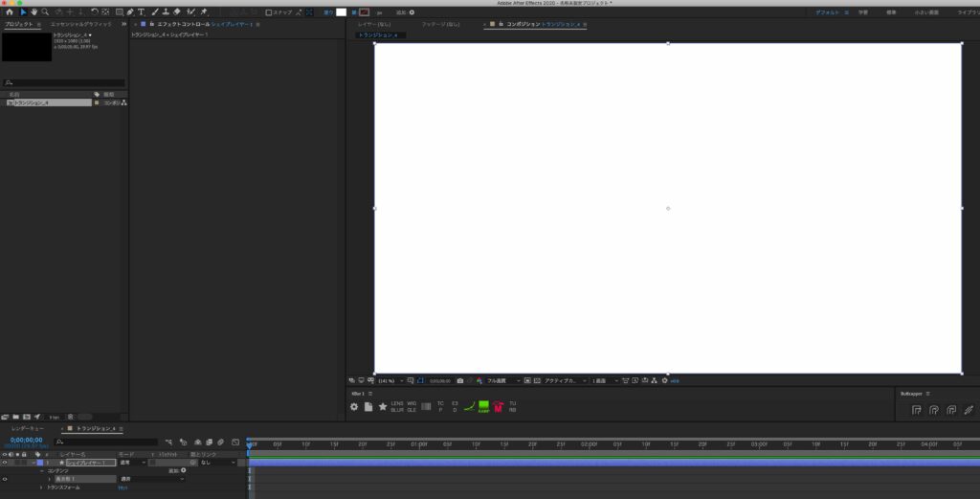
Task: Expand the トランスフォーム property group
Action: (x=41, y=488)
